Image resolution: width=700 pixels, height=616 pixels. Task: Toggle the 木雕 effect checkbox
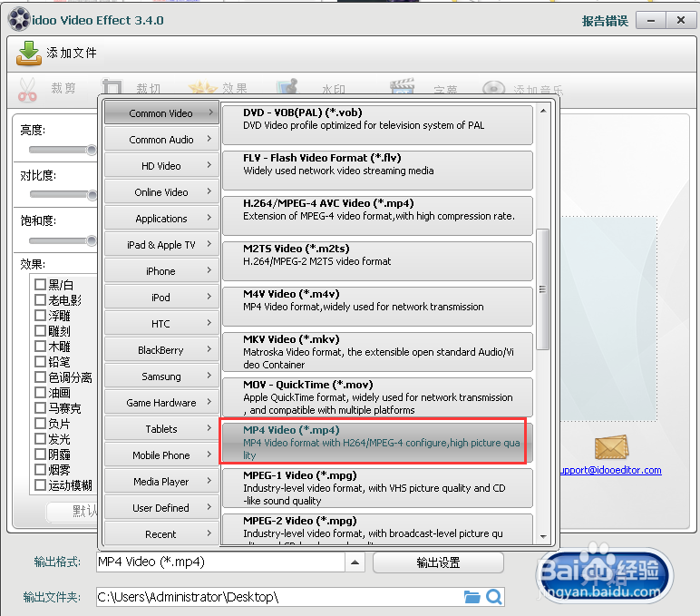40,347
